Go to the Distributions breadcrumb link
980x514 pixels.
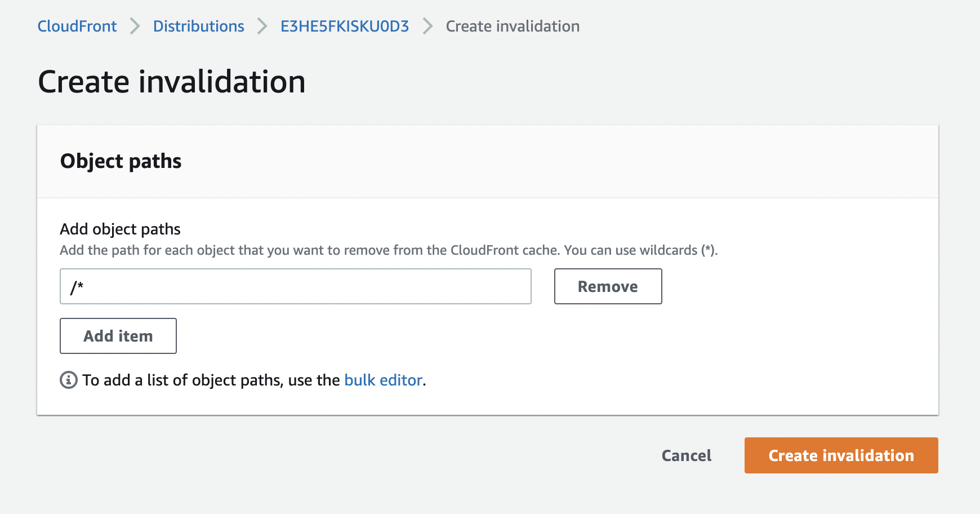pos(199,26)
